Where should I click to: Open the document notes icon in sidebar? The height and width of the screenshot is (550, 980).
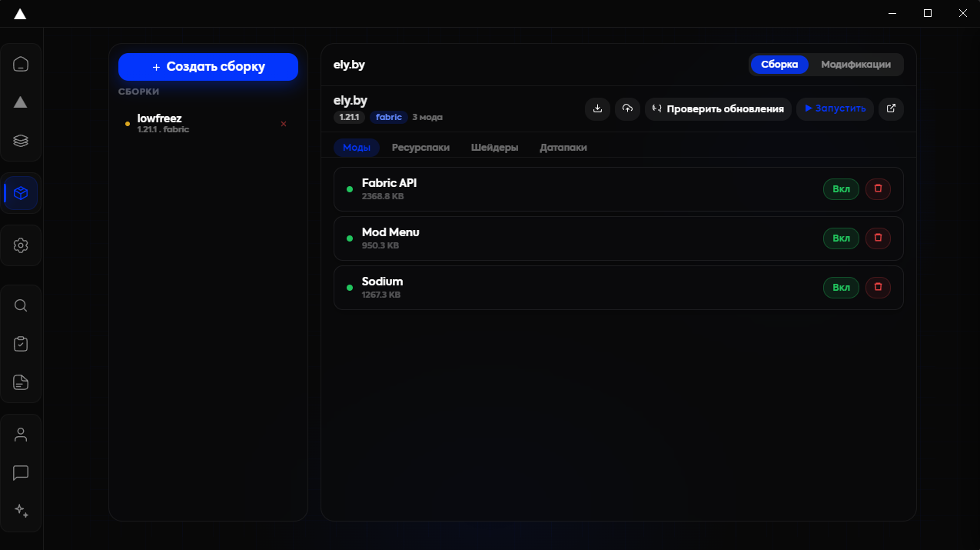[21, 382]
